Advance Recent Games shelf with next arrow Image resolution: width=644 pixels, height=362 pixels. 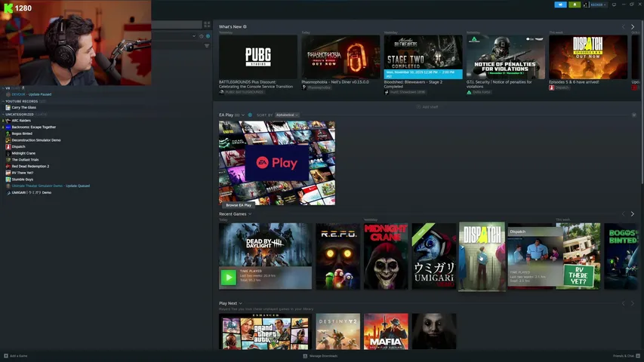pos(633,214)
